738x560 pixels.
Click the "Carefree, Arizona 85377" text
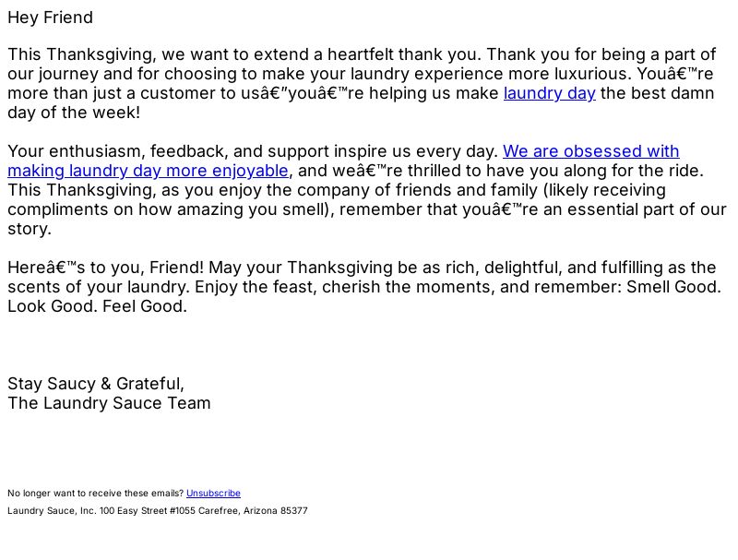253,510
